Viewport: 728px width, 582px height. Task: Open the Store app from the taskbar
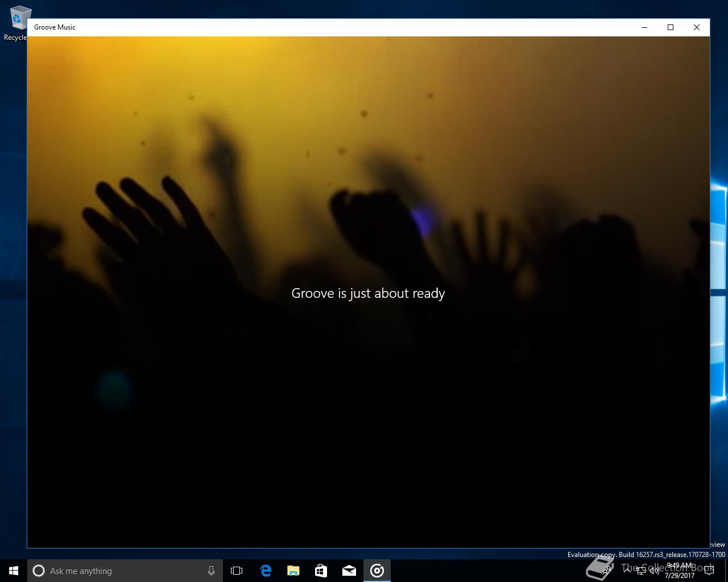point(321,571)
